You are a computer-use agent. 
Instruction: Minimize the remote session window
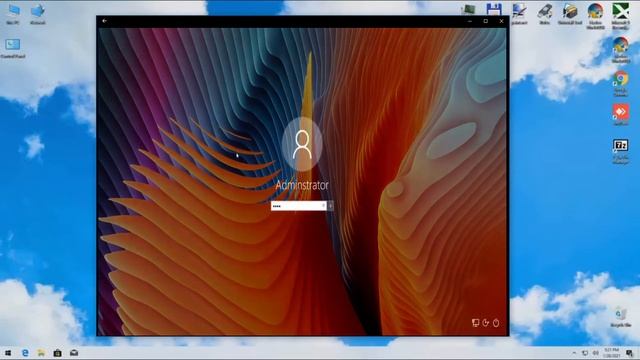pos(470,21)
